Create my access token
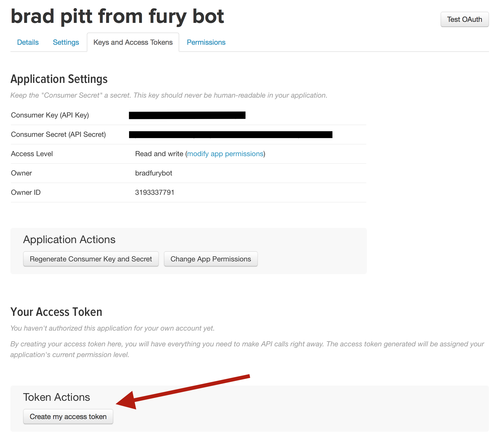 (68, 417)
